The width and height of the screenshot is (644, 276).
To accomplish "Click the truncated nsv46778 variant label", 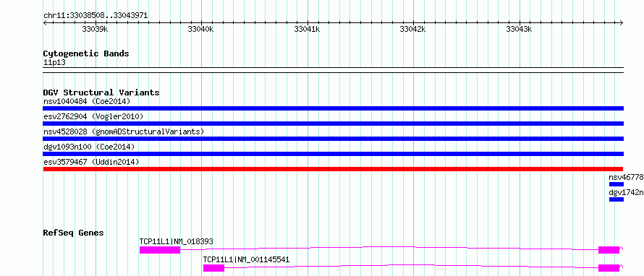I will pos(627,177).
